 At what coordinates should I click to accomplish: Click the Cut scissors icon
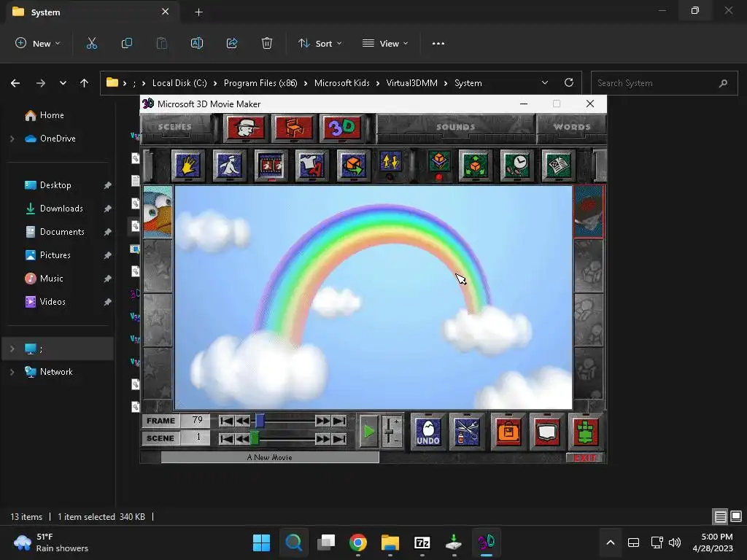tap(91, 43)
